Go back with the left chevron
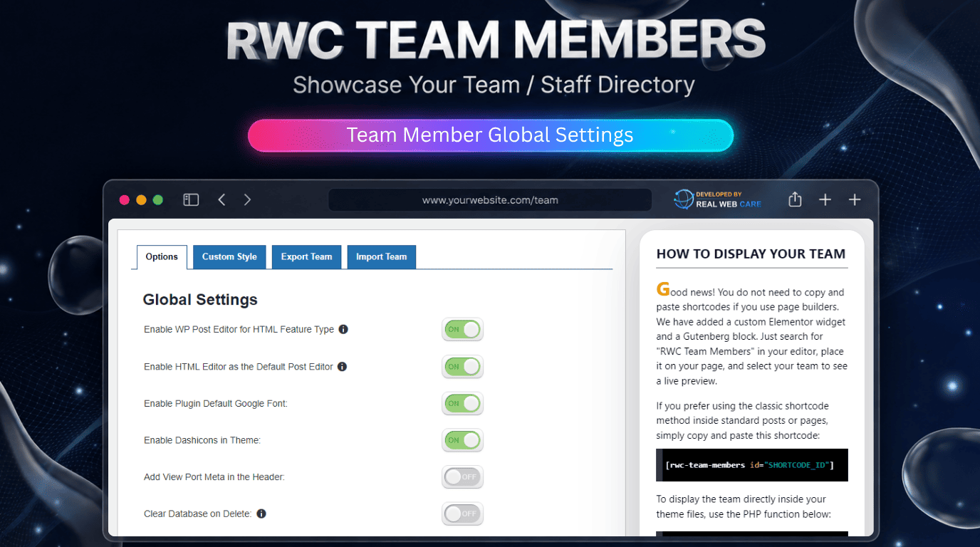 pyautogui.click(x=221, y=200)
